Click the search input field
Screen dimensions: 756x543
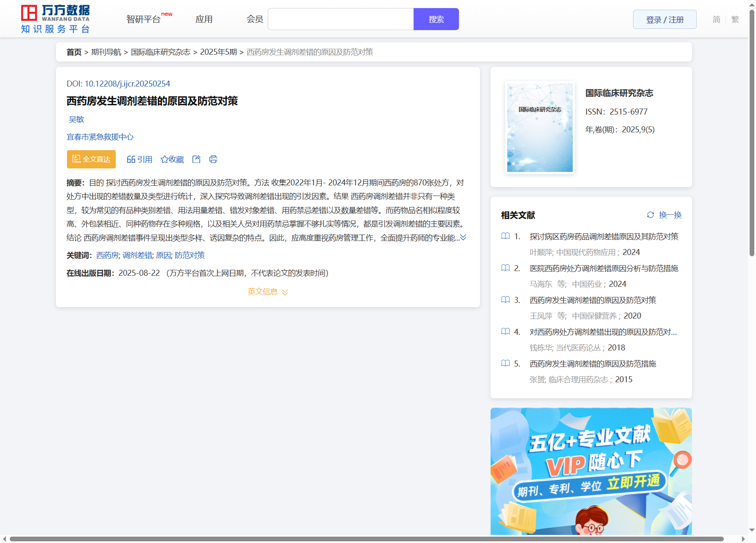[341, 20]
